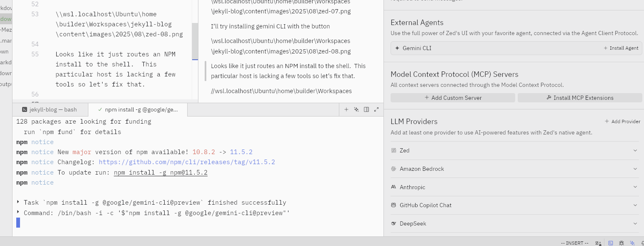
Task: Toggle the terminal panel icon in status bar
Action: pos(611,243)
